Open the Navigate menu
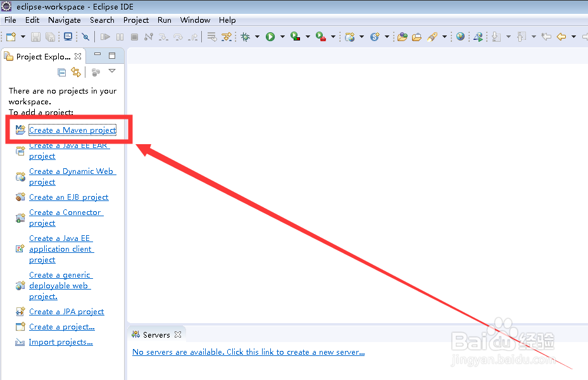The width and height of the screenshot is (588, 380). [65, 20]
